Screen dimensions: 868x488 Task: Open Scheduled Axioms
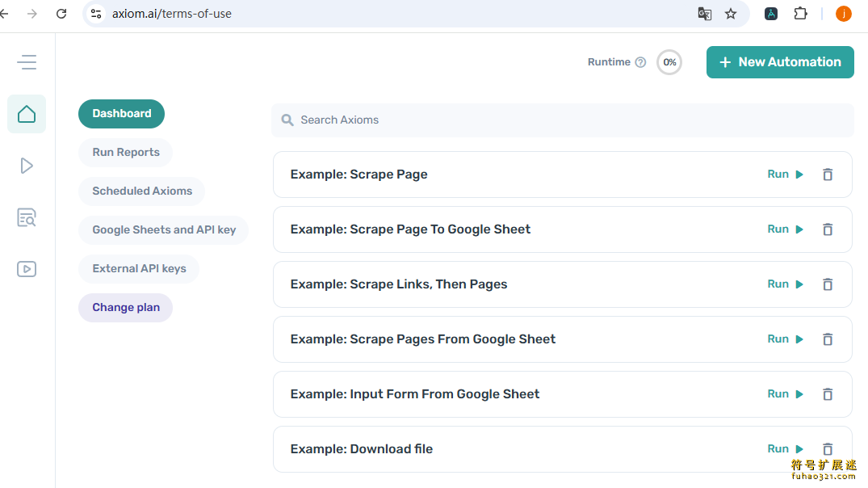142,191
